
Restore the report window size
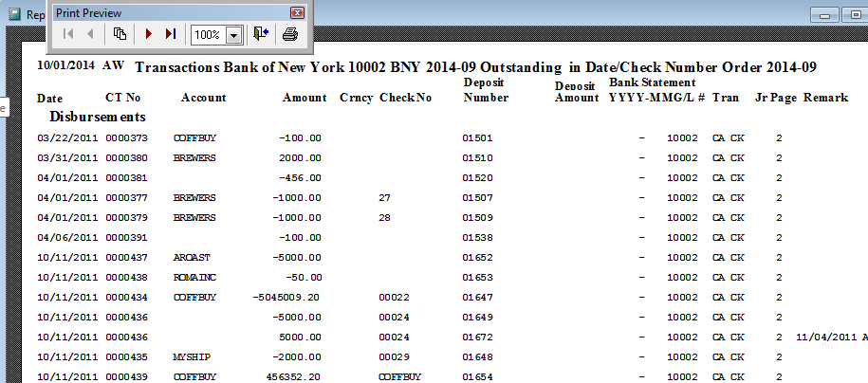[x=855, y=15]
